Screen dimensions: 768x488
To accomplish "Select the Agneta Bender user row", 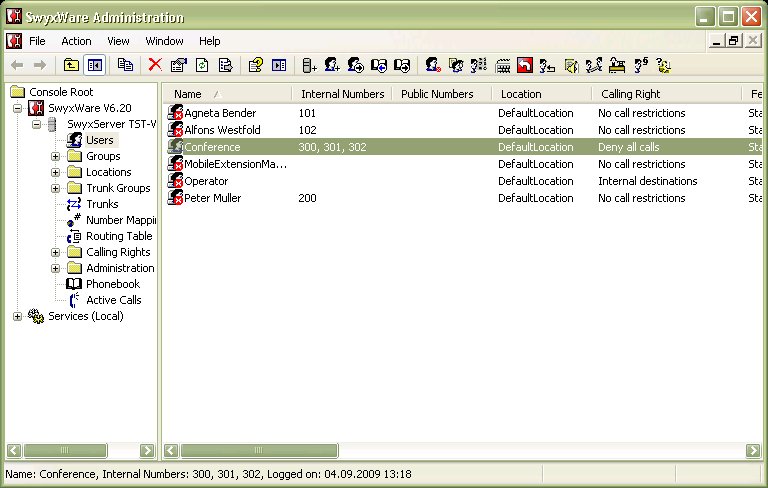I will (462, 113).
